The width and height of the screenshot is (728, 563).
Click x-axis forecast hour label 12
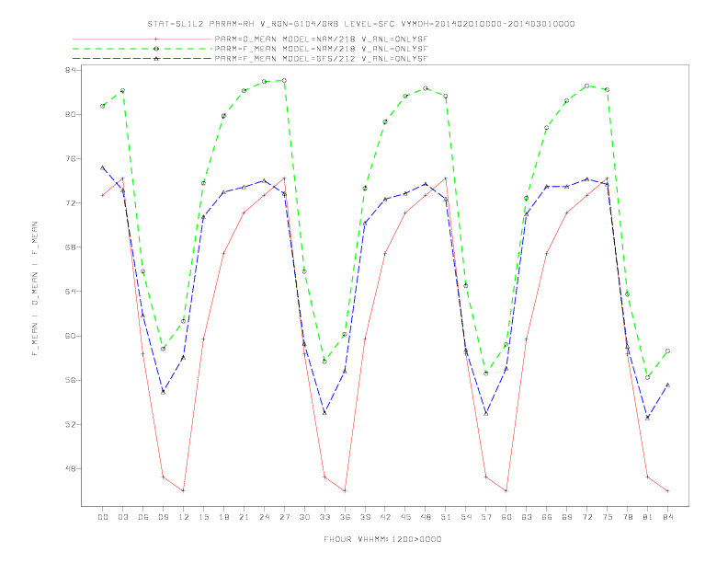pos(184,517)
